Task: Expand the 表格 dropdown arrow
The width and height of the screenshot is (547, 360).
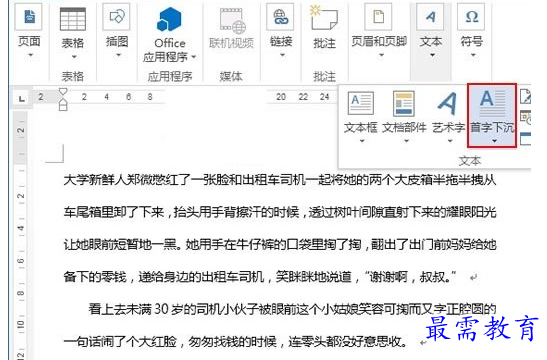Action: click(x=74, y=57)
